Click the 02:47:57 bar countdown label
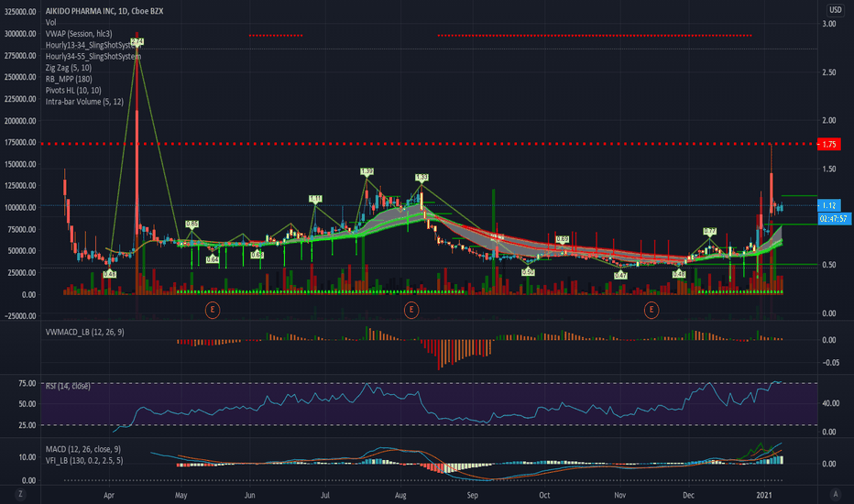854x504 pixels. pyautogui.click(x=835, y=218)
